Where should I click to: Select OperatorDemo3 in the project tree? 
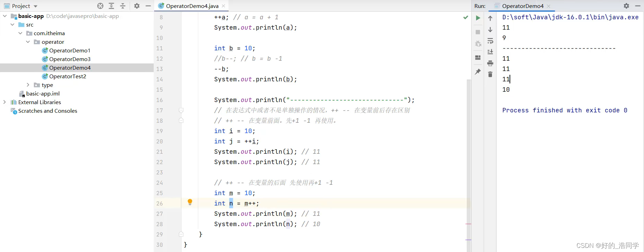pos(70,59)
